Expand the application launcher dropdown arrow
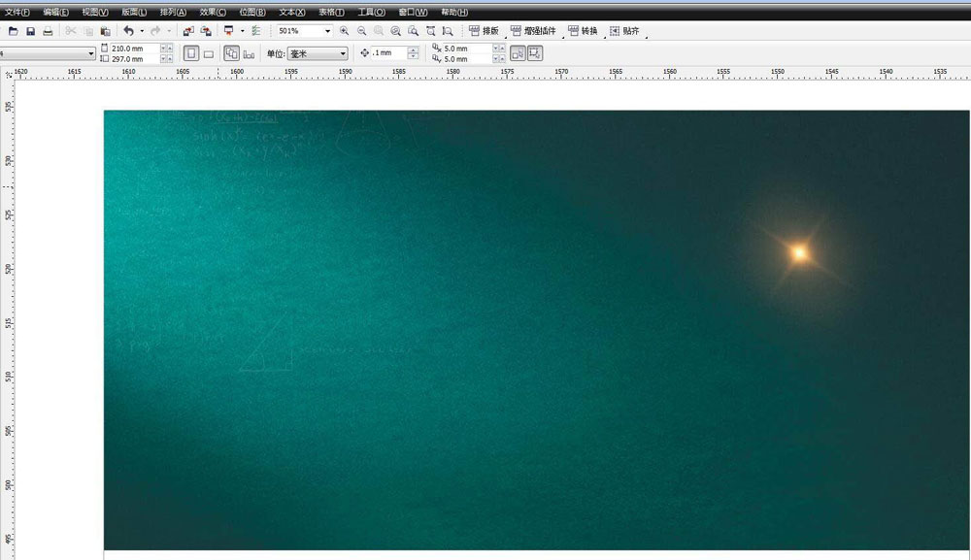Viewport: 971px width, 560px height. [242, 31]
